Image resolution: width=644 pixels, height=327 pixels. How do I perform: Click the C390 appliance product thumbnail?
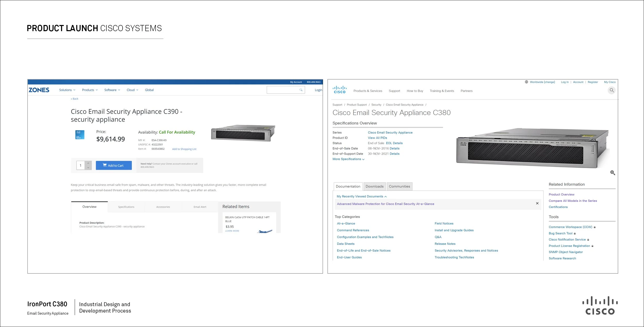243,133
